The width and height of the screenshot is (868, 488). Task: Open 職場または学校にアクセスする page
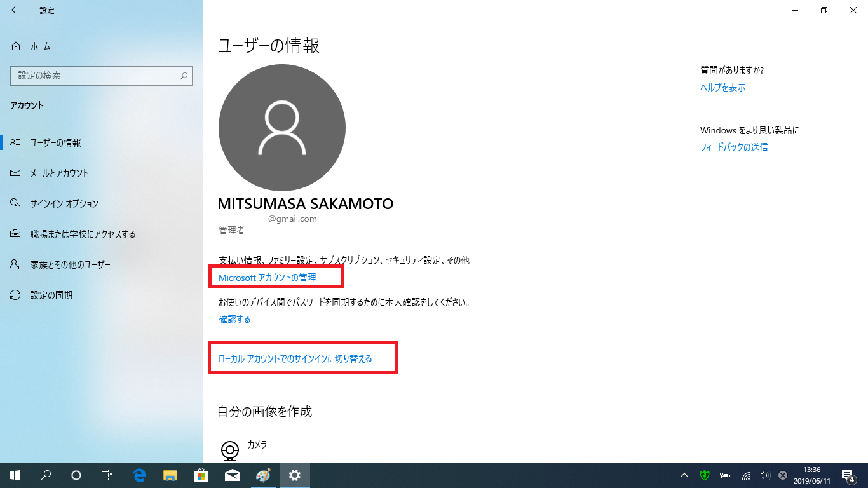coord(83,234)
